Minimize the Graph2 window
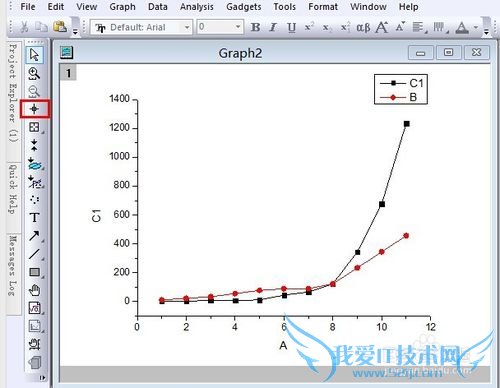Screen dimensions: 500x388 coord(421,53)
